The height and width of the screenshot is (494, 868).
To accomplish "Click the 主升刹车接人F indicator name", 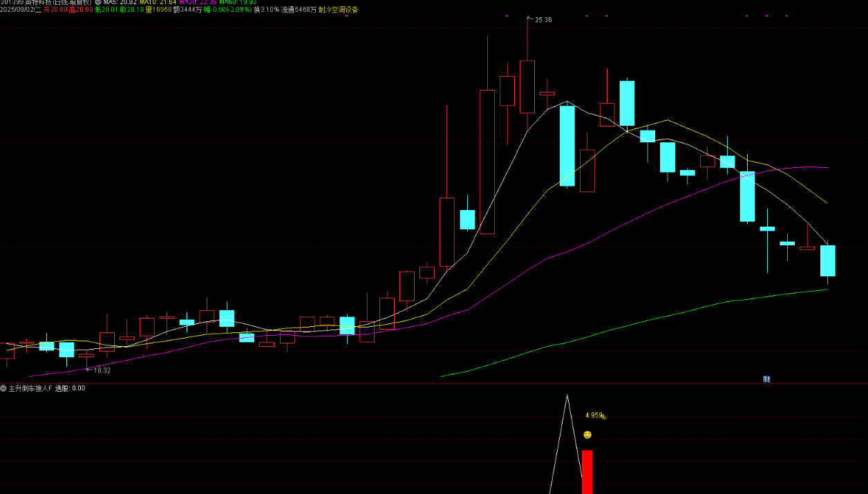I will [x=29, y=388].
